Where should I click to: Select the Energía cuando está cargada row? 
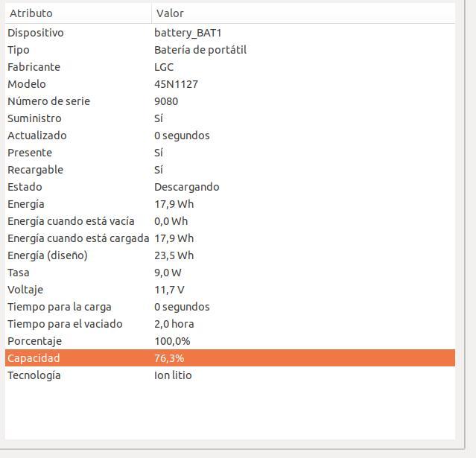point(229,238)
